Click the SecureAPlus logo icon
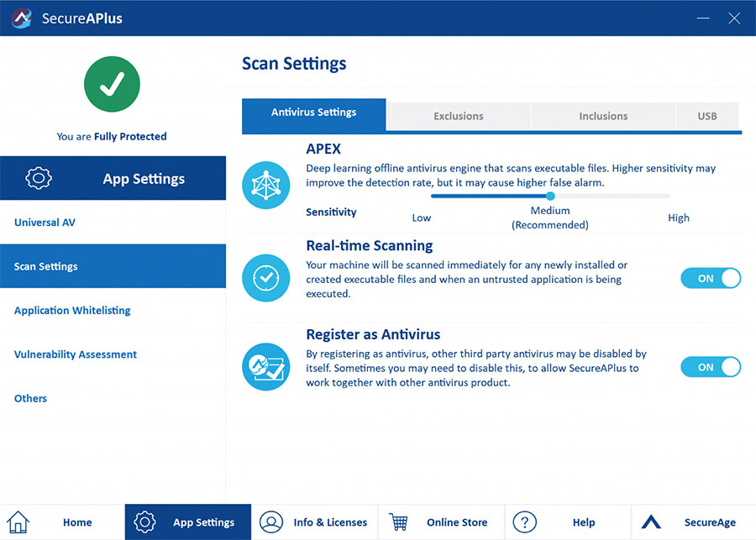Viewport: 756px width, 540px height. point(22,18)
